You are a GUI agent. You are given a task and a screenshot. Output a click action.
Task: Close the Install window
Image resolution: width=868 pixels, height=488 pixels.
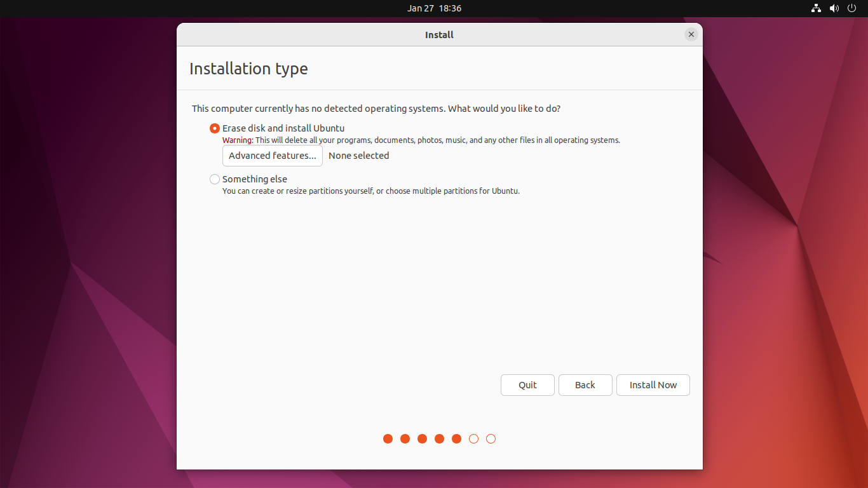click(691, 34)
